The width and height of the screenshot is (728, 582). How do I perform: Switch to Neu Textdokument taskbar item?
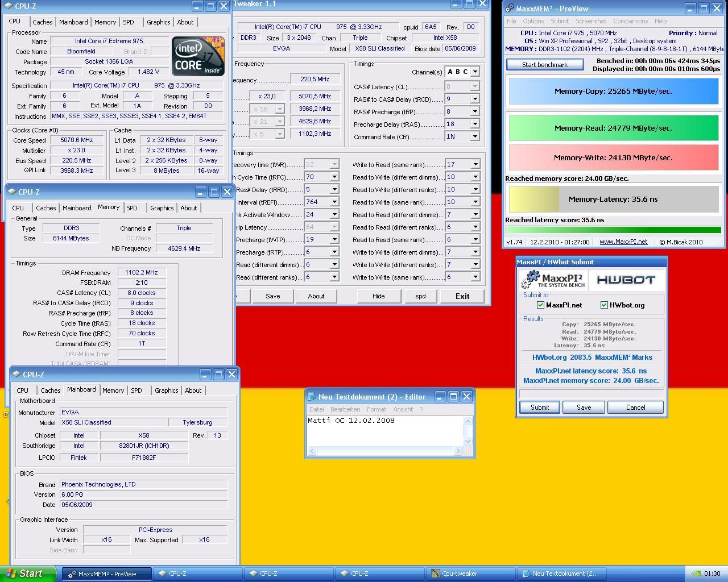[561, 573]
